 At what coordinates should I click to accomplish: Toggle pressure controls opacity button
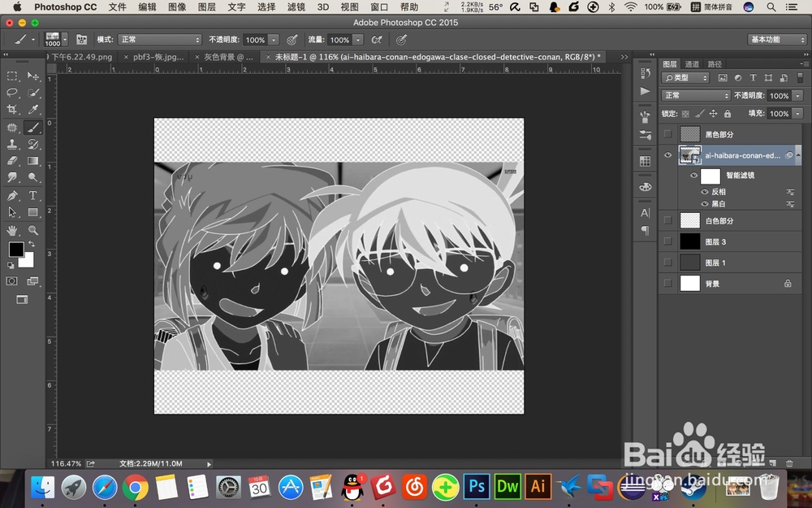[x=292, y=39]
